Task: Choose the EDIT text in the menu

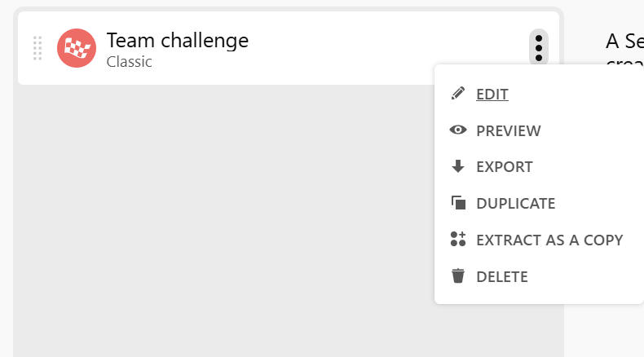Action: click(492, 95)
